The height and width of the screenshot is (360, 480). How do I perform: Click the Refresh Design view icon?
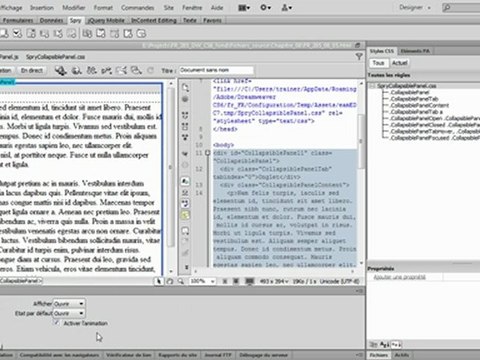(150, 70)
